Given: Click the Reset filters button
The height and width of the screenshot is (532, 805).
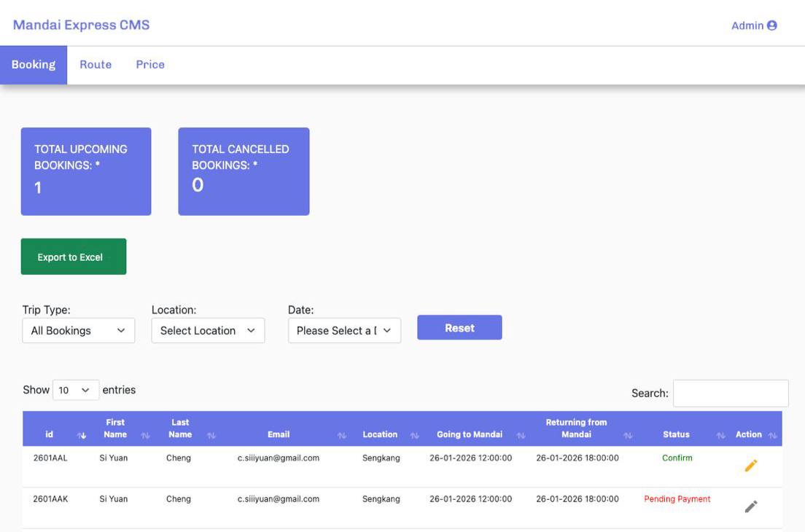Looking at the screenshot, I should (459, 327).
